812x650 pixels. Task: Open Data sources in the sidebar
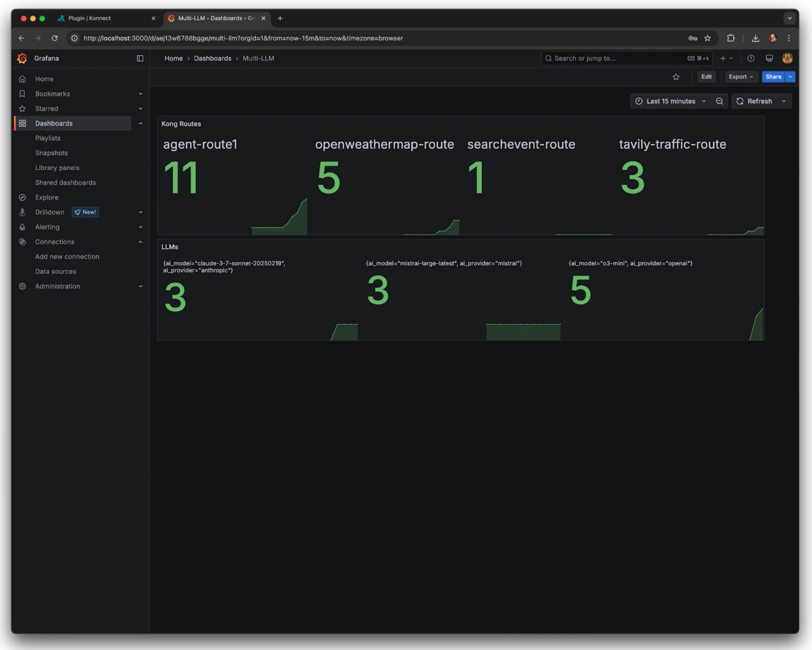pos(55,271)
